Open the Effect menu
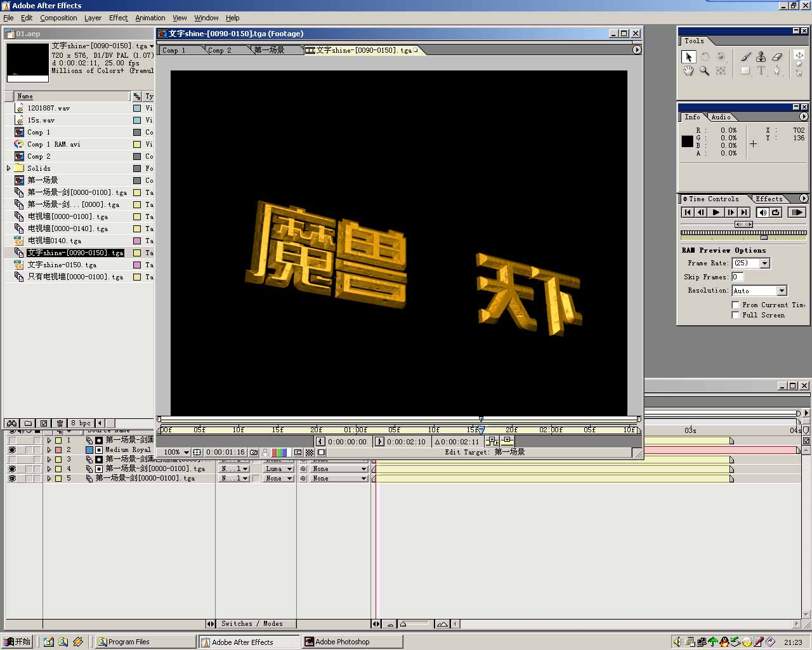The width and height of the screenshot is (812, 650). pos(118,18)
